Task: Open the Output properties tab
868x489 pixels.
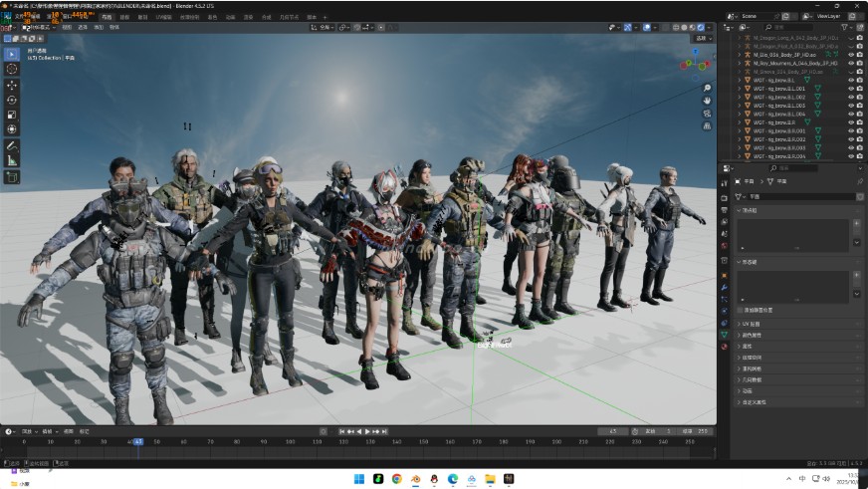Action: (724, 210)
